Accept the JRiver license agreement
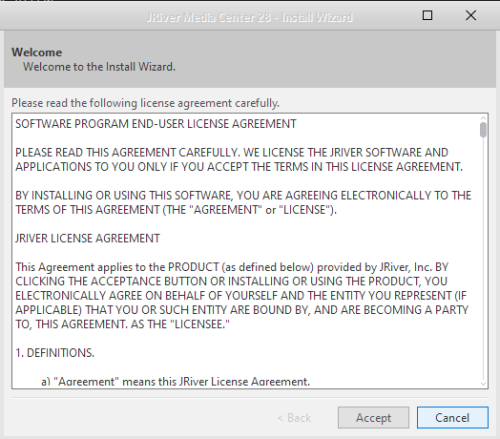This screenshot has width=500, height=439. 373,417
